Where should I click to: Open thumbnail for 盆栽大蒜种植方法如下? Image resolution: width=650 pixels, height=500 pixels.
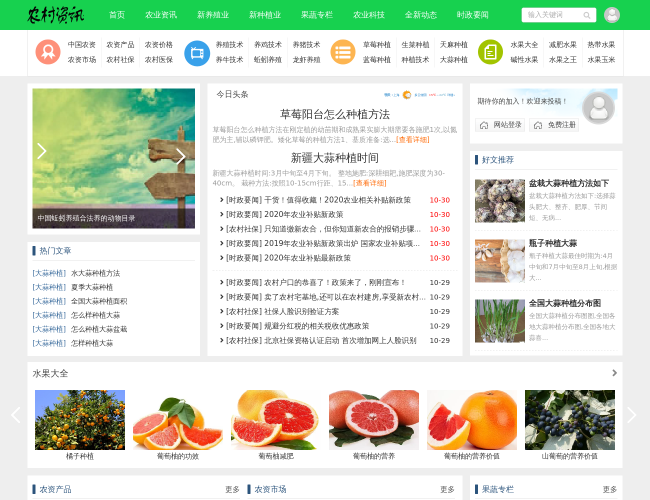pyautogui.click(x=500, y=201)
